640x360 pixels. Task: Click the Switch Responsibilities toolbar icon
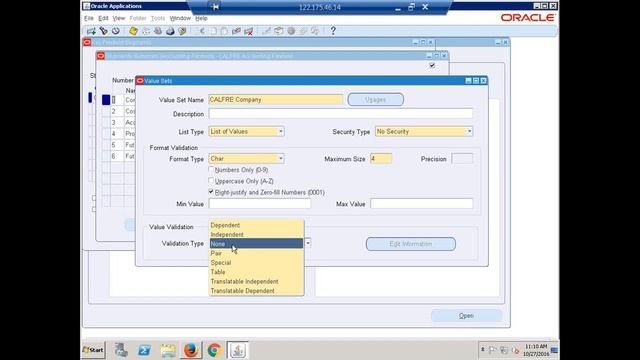point(158,31)
